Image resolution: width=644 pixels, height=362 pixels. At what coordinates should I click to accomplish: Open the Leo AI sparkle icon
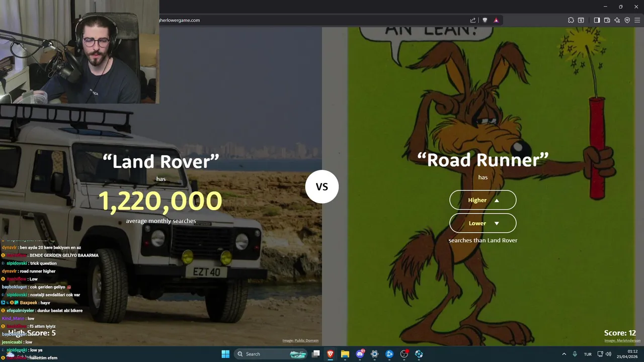point(617,20)
